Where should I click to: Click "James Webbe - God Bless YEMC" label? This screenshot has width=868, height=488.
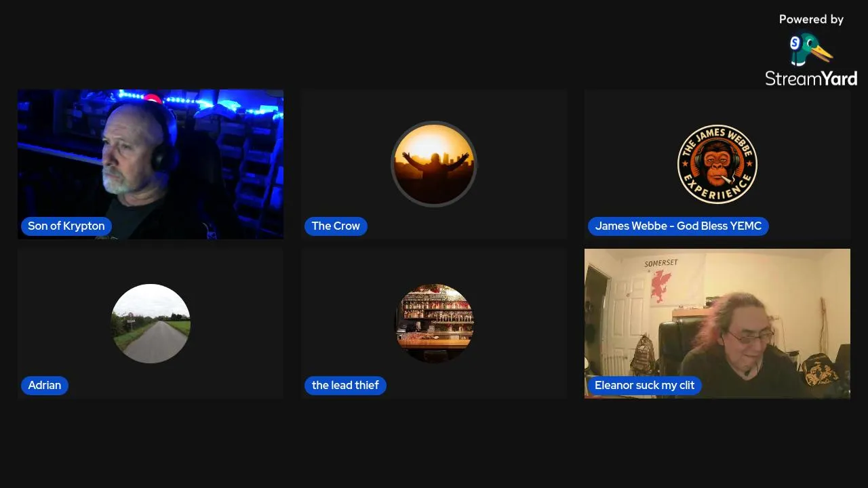678,226
